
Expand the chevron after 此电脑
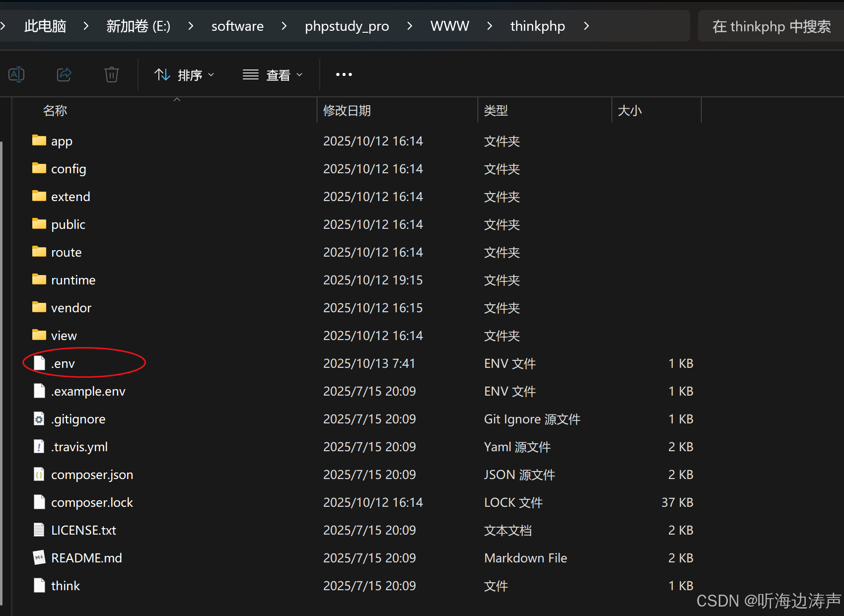tap(86, 26)
